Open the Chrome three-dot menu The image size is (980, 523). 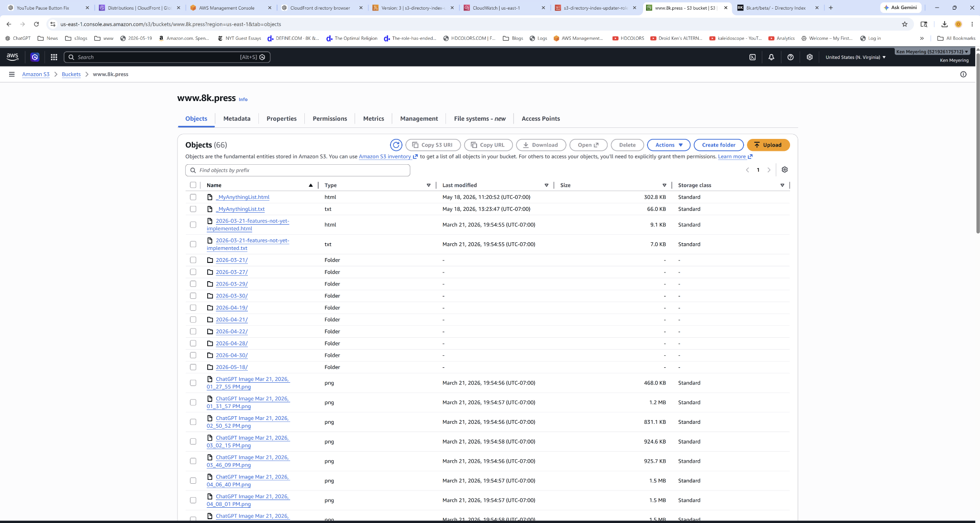click(972, 24)
